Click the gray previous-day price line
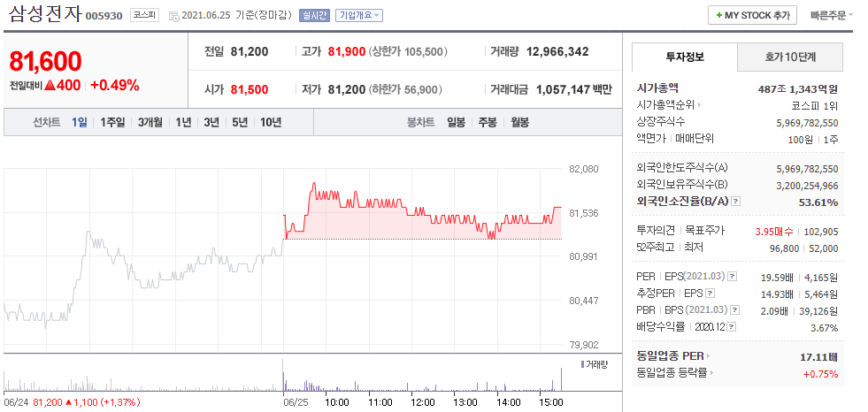868x412 pixels. tap(143, 280)
